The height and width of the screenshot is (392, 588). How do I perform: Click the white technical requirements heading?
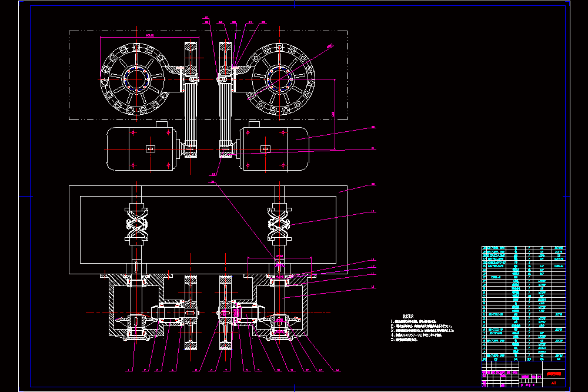(408, 316)
